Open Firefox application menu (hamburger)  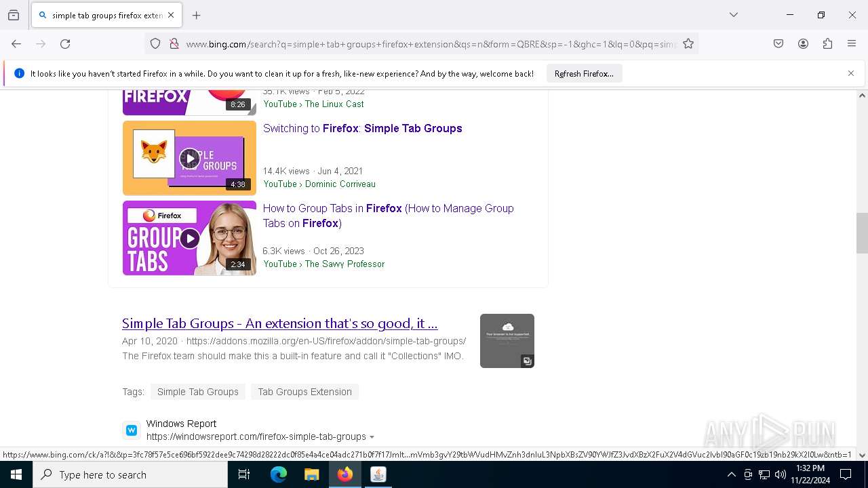pyautogui.click(x=852, y=44)
